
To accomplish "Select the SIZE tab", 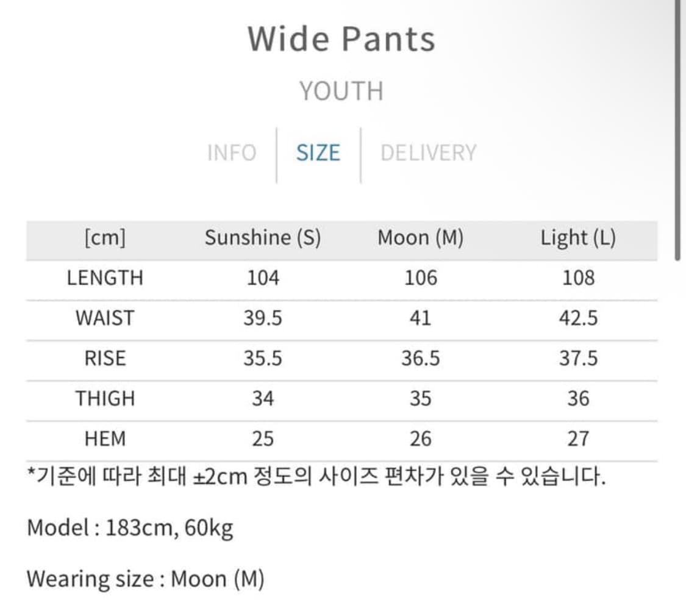I will coord(318,152).
